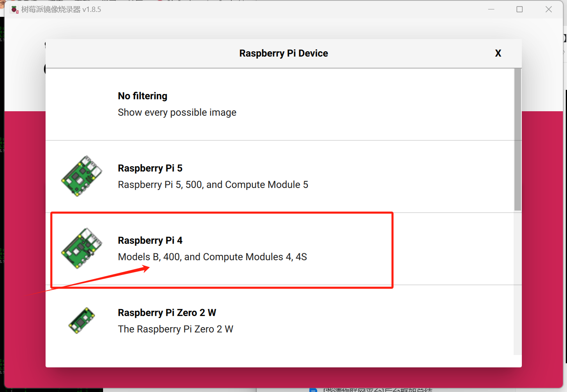Select the Raspberry Pi 4 device entry
The width and height of the screenshot is (567, 392).
pos(280,249)
